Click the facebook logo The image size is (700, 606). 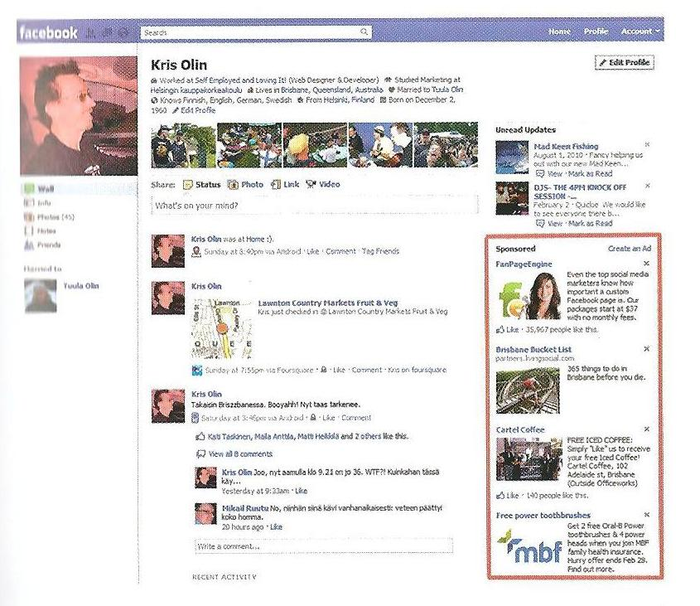(x=49, y=32)
